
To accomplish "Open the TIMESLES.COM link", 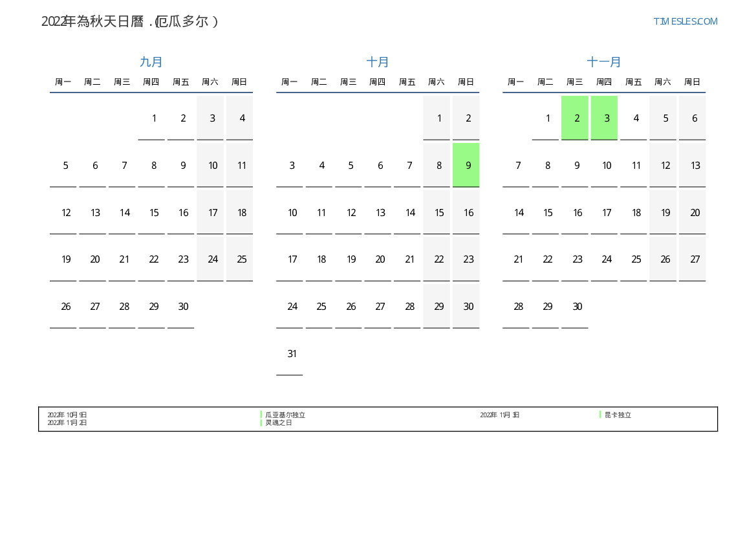I will [x=685, y=21].
